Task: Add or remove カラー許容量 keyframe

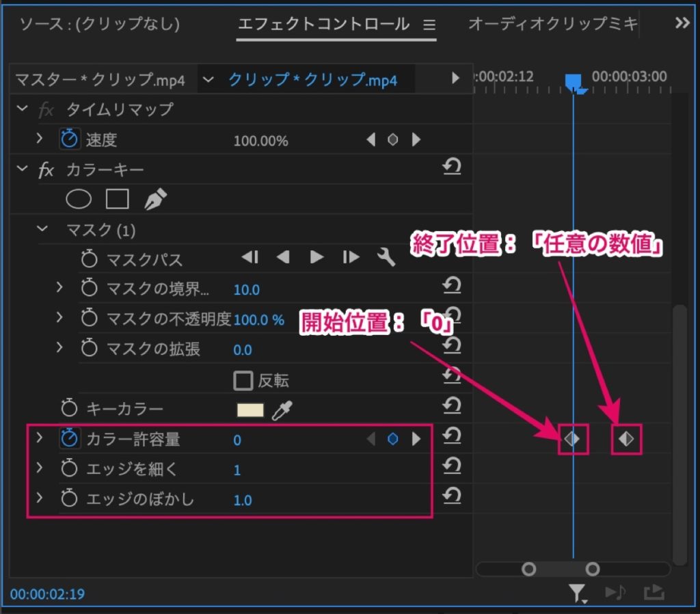Action: (393, 439)
